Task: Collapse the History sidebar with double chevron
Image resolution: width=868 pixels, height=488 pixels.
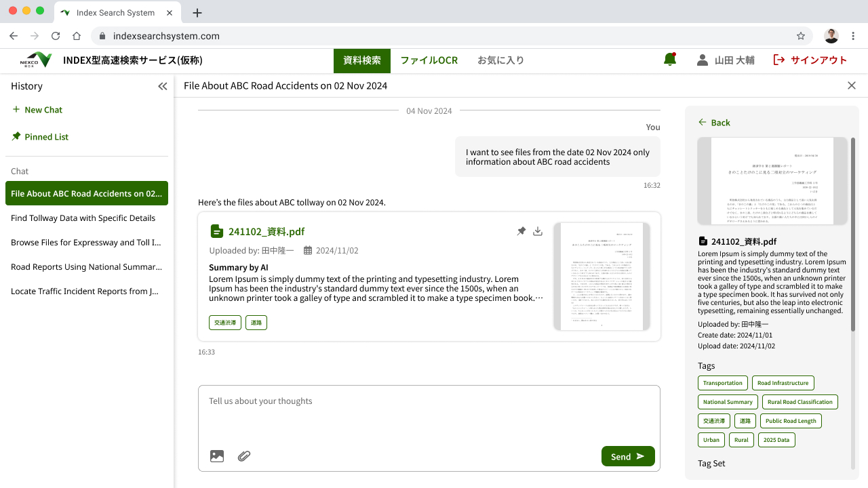Action: 162,86
